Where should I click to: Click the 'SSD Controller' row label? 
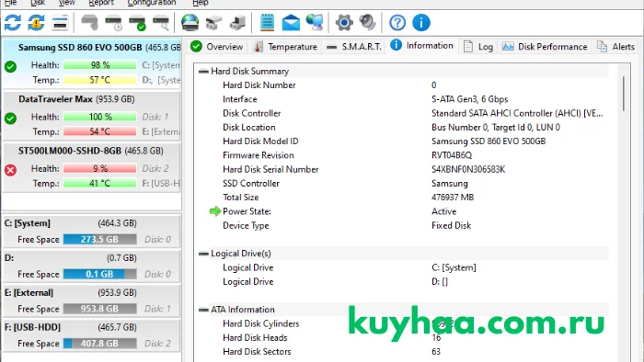(x=250, y=184)
